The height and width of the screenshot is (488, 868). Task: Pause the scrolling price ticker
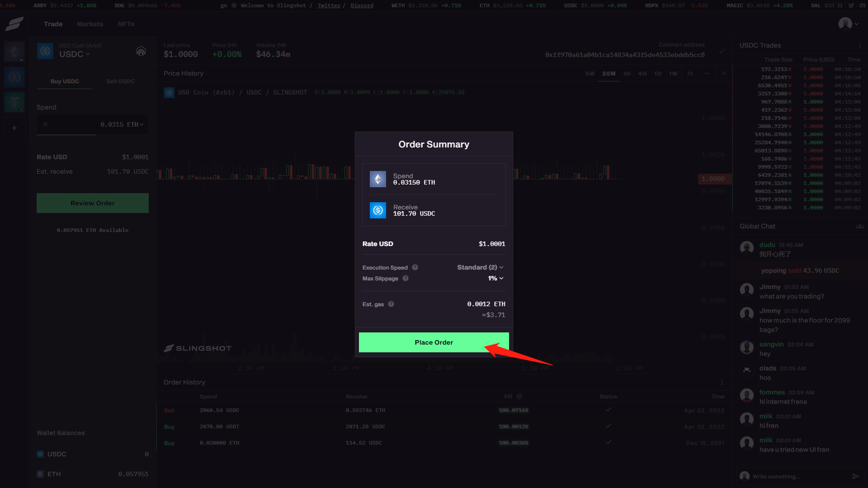click(840, 5)
